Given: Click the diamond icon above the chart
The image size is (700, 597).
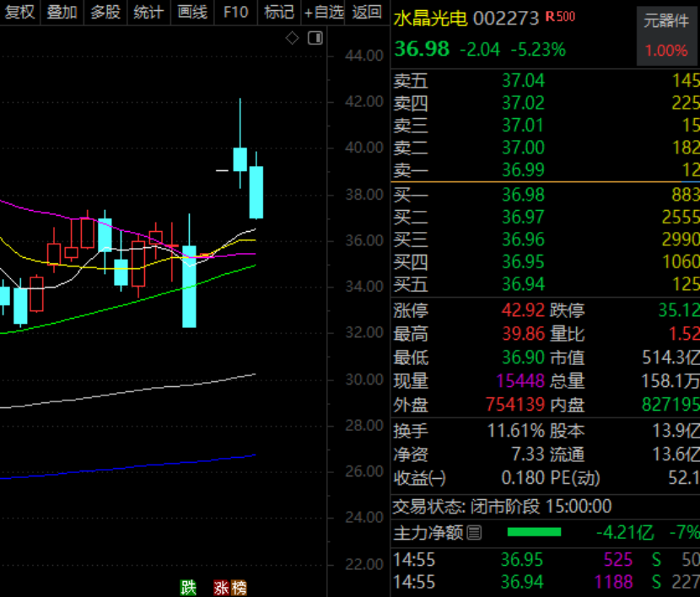Looking at the screenshot, I should [292, 39].
